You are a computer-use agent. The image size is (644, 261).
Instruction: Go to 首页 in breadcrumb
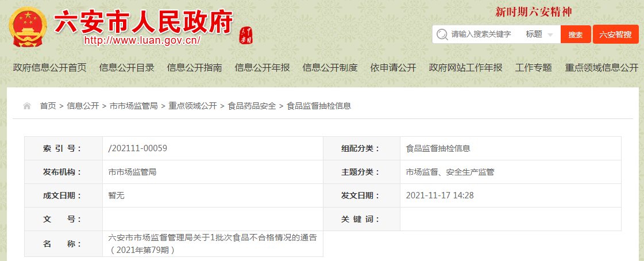pos(48,106)
